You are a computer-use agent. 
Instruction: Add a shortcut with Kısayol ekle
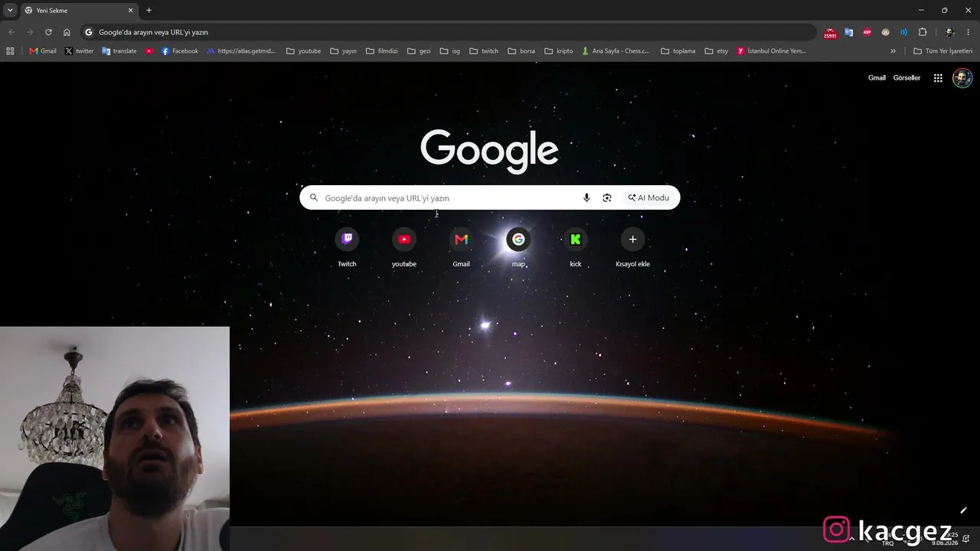(632, 247)
